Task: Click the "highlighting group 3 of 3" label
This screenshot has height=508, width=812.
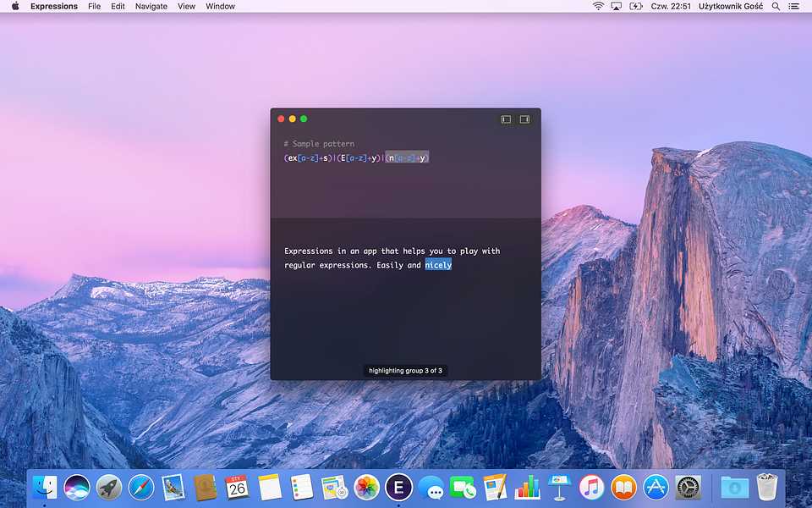Action: coord(405,371)
